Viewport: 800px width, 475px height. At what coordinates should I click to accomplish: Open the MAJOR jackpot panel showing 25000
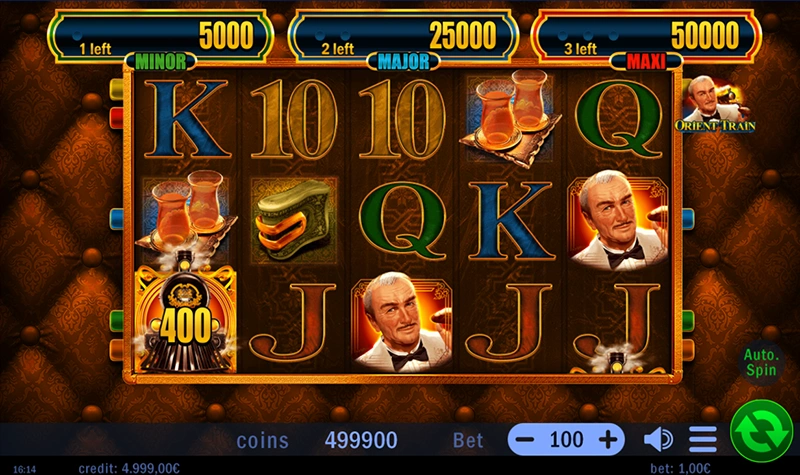pos(403,37)
